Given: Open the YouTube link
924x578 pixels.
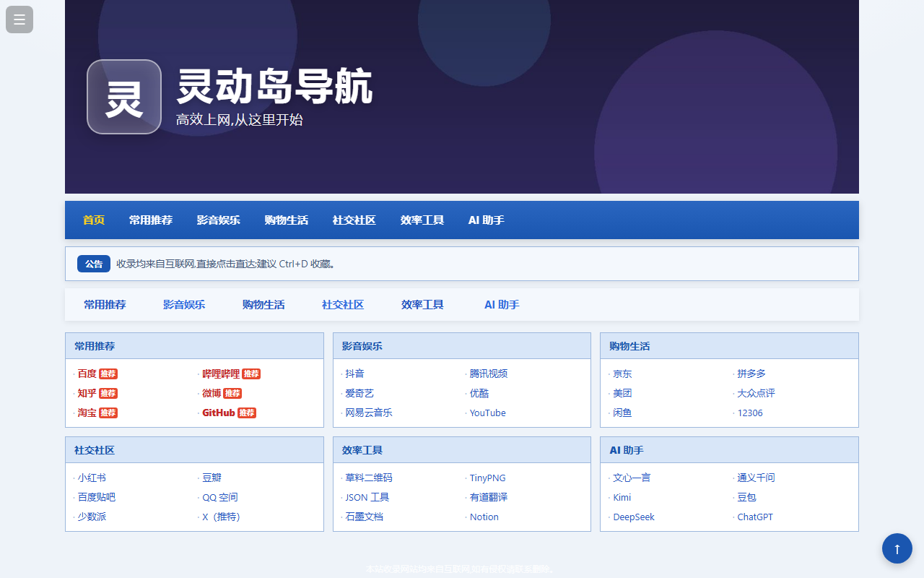Looking at the screenshot, I should tap(488, 413).
